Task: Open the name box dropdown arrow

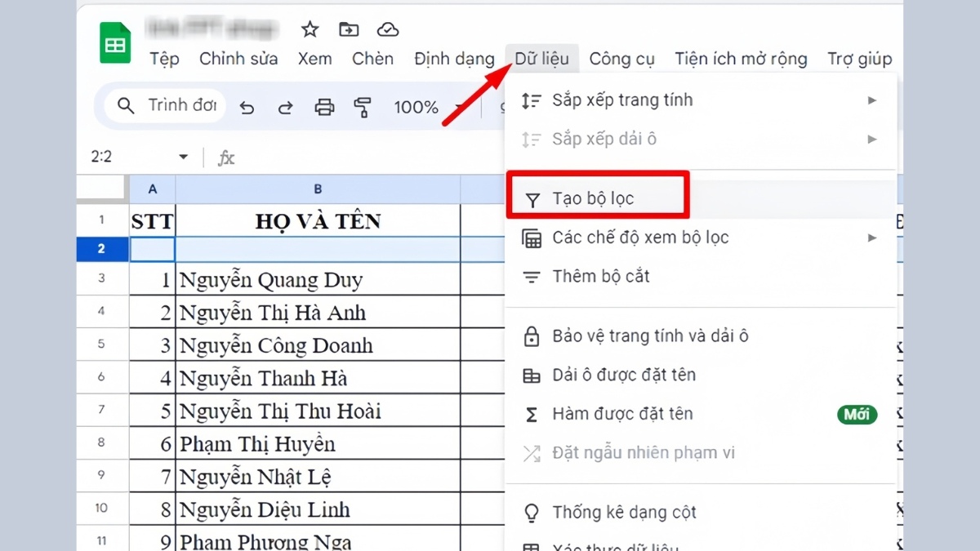Action: [183, 158]
